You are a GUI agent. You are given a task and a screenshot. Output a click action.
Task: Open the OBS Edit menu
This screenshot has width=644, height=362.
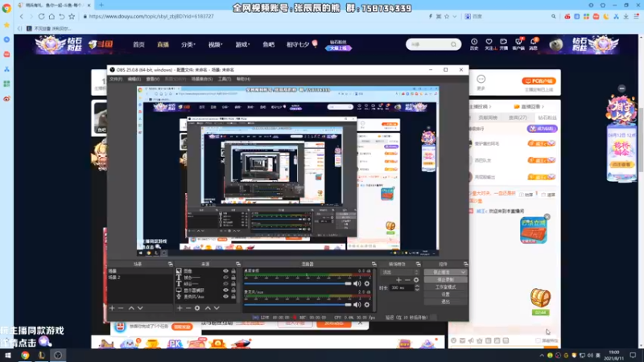[134, 79]
